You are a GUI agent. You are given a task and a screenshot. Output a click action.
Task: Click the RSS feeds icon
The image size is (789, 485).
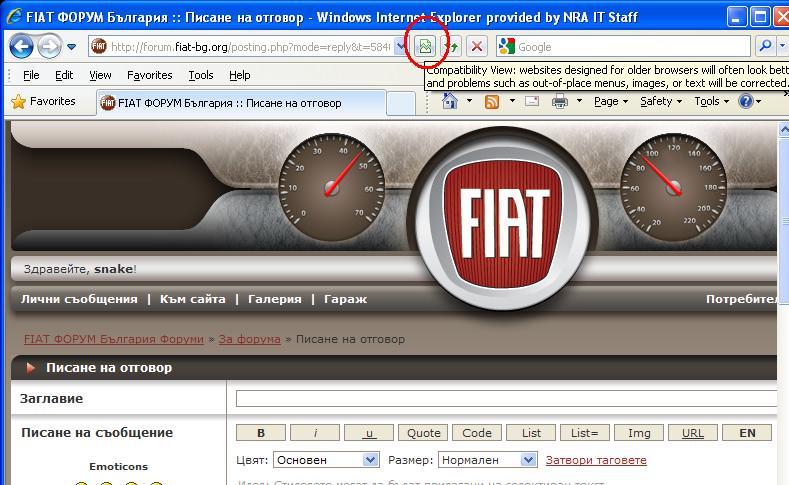point(492,101)
